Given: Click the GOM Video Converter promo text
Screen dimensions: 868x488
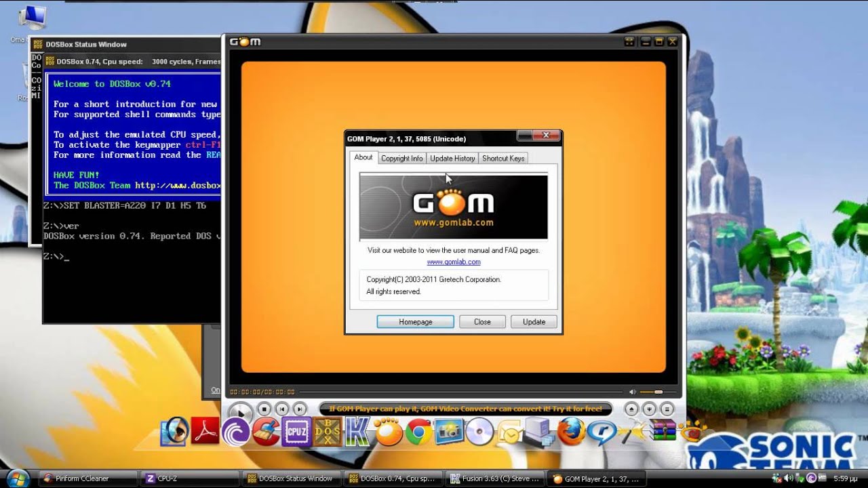Looking at the screenshot, I should pyautogui.click(x=465, y=409).
